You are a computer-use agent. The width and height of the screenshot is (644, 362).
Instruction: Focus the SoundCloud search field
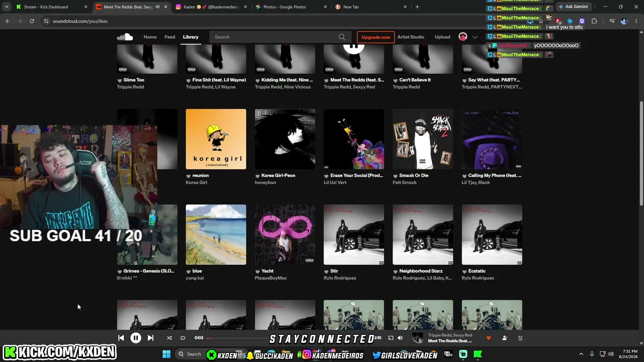[279, 37]
